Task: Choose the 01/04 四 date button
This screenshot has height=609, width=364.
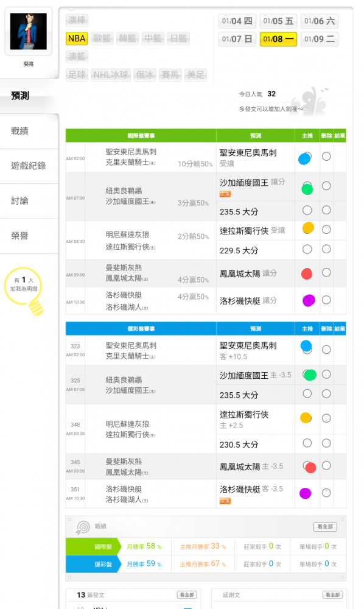Action: point(237,21)
